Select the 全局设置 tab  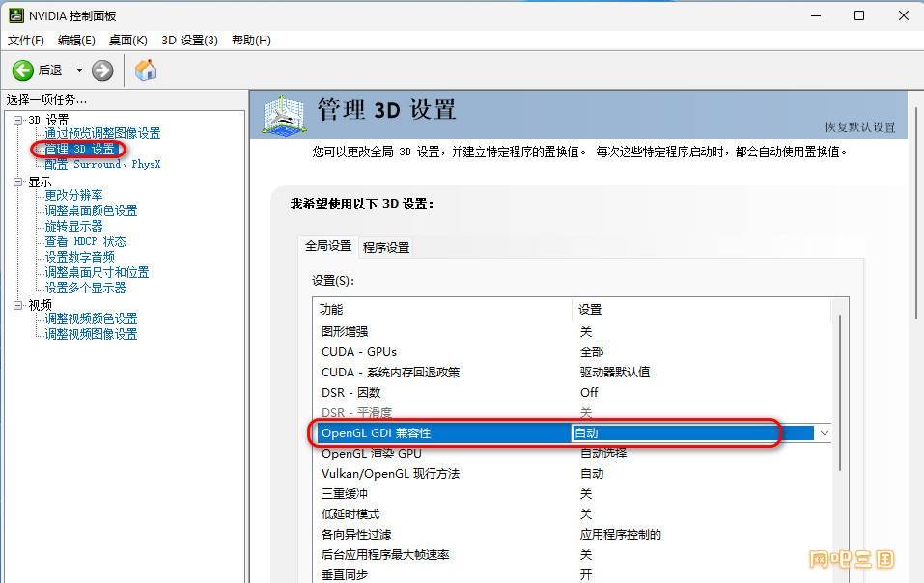tap(328, 246)
